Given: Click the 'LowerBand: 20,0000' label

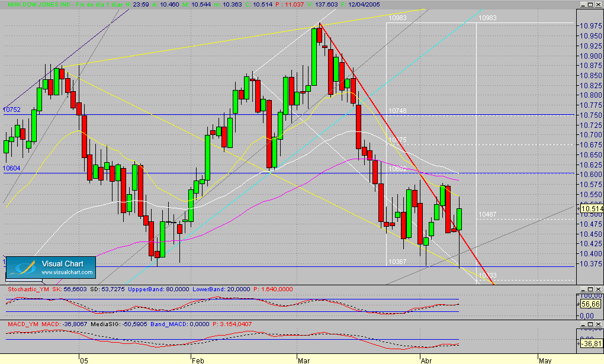Looking at the screenshot, I should (x=221, y=289).
